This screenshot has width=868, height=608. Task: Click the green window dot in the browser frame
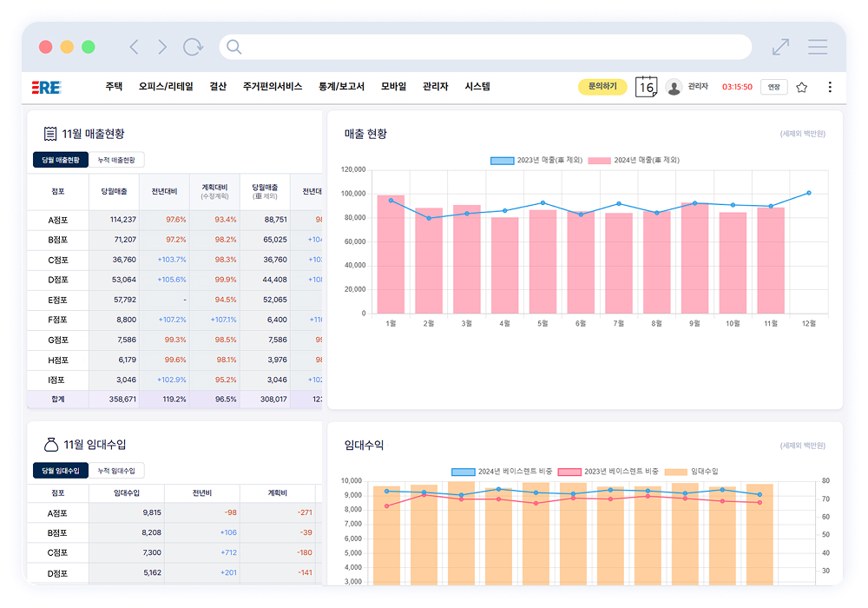(88, 47)
